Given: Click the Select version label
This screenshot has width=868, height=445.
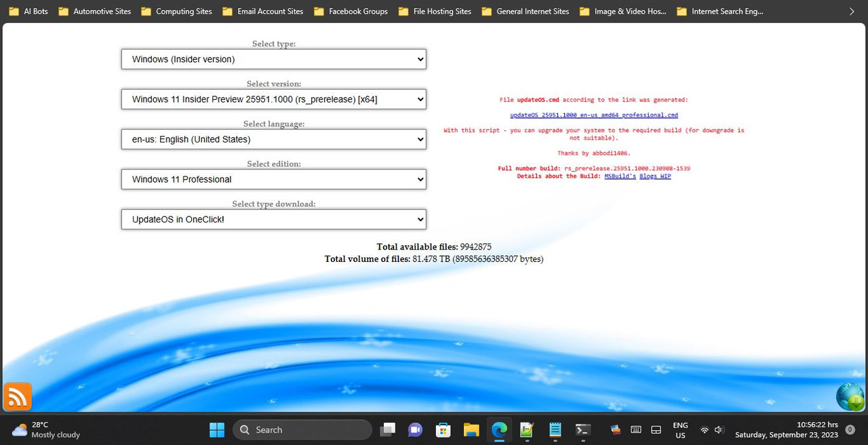Looking at the screenshot, I should pos(274,84).
